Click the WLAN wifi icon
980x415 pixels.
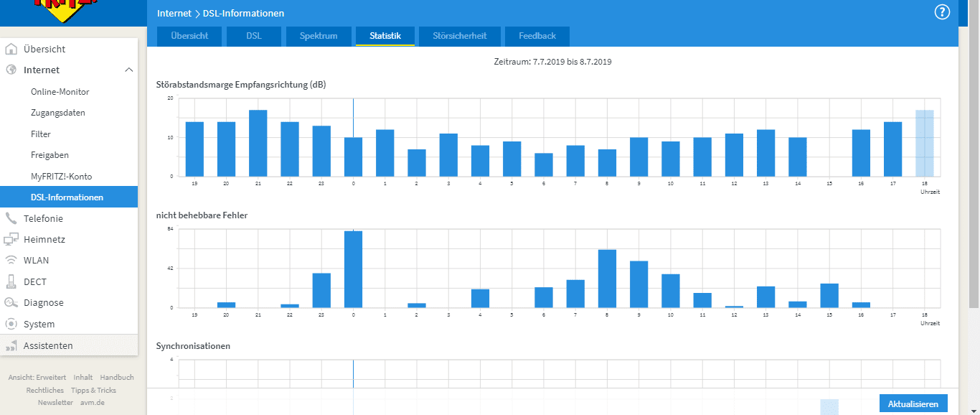pyautogui.click(x=11, y=260)
